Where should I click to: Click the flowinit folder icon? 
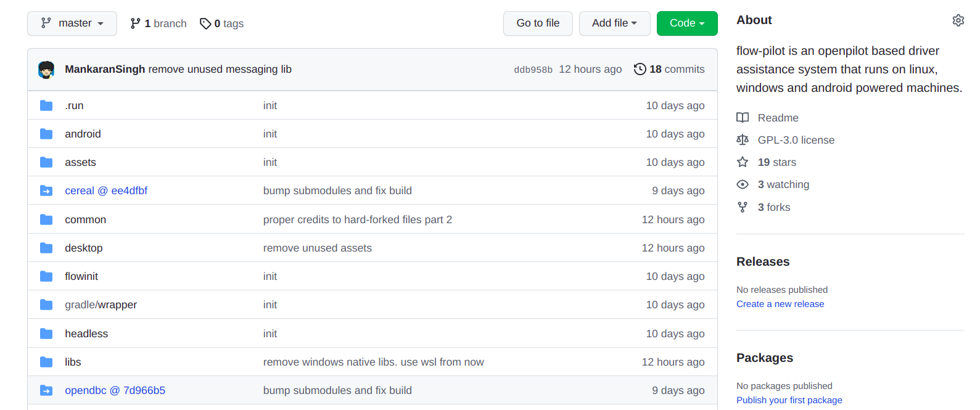tap(46, 276)
